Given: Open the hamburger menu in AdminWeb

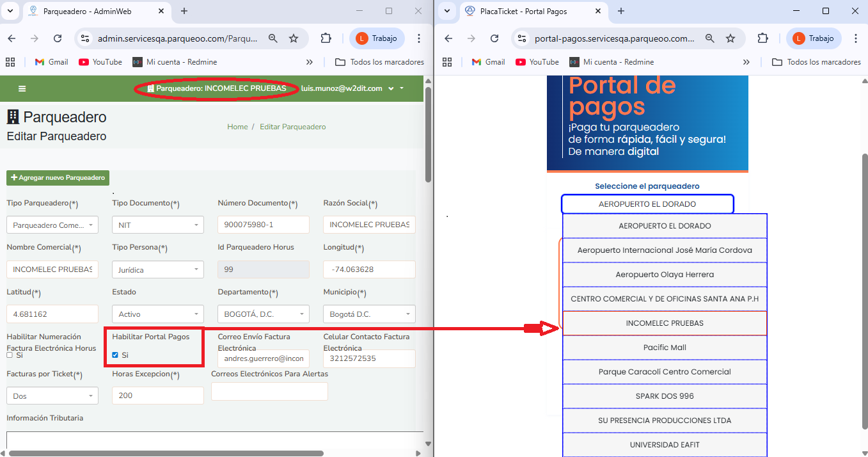Looking at the screenshot, I should click(x=22, y=89).
